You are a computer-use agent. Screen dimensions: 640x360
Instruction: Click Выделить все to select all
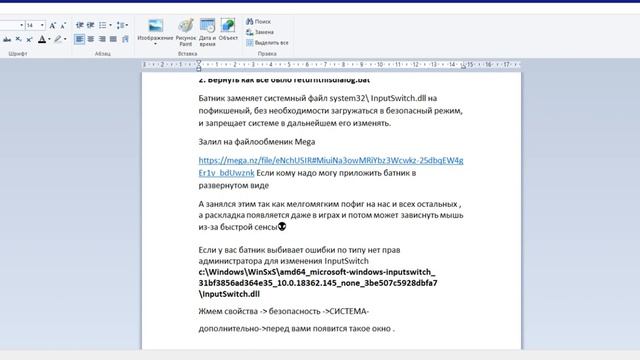[267, 42]
